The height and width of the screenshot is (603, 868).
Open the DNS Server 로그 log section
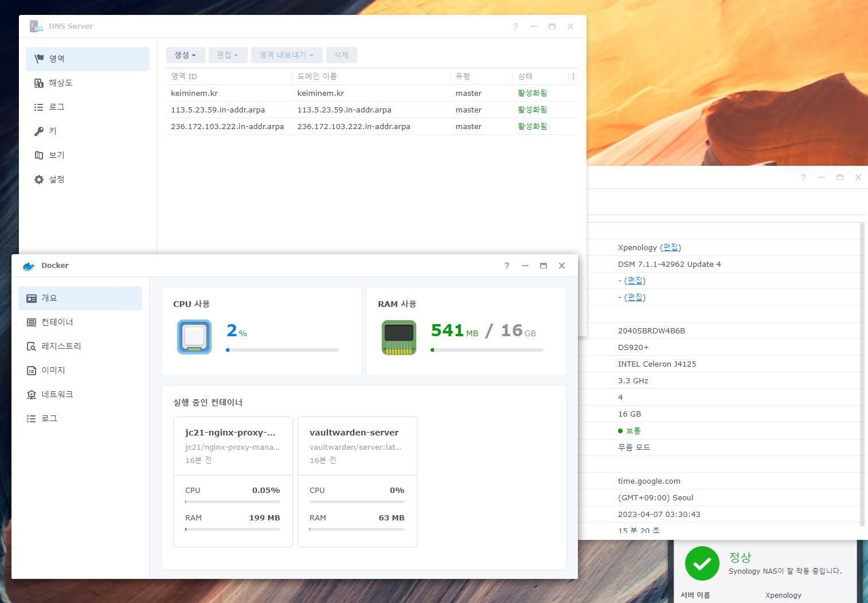tap(56, 107)
